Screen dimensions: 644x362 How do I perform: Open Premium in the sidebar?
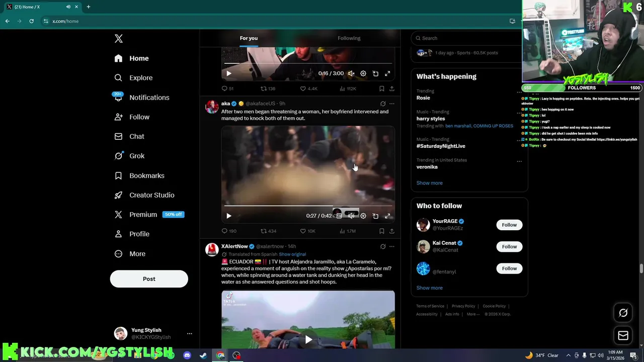click(x=149, y=214)
